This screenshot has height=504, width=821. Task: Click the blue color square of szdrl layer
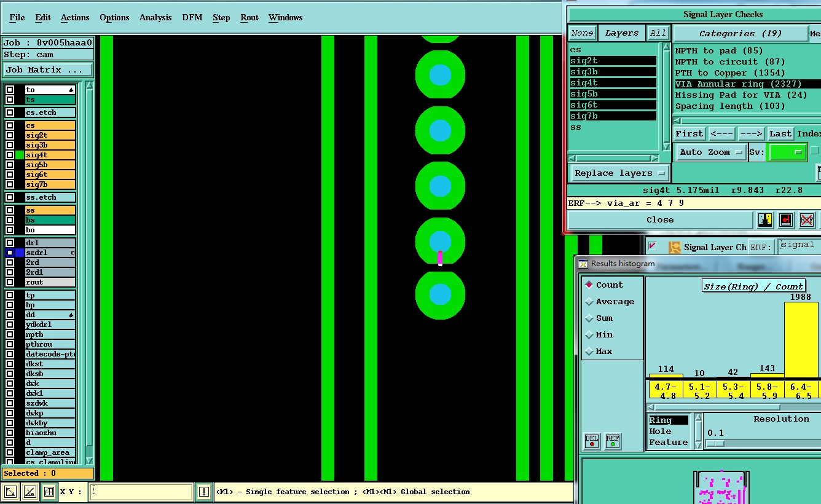pos(20,253)
